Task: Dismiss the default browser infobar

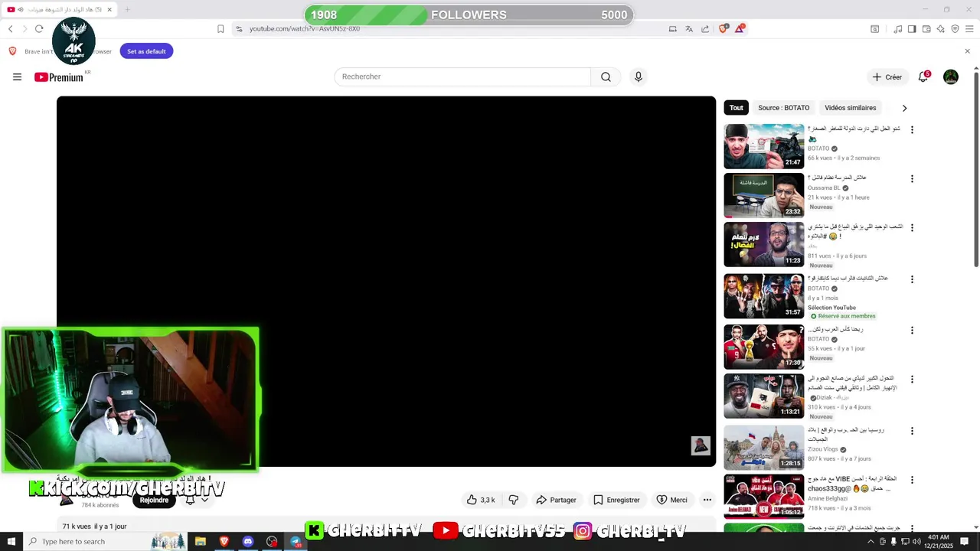Action: tap(967, 51)
